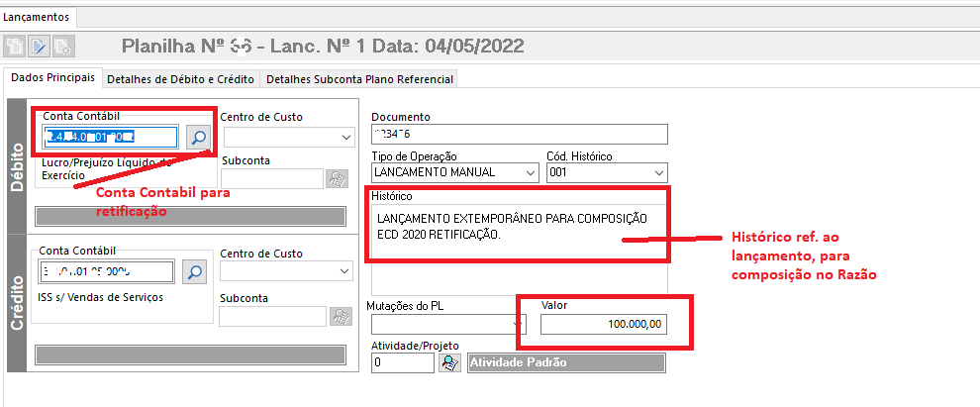Image resolution: width=980 pixels, height=407 pixels.
Task: Switch to the Dados Principais tab
Action: [53, 78]
